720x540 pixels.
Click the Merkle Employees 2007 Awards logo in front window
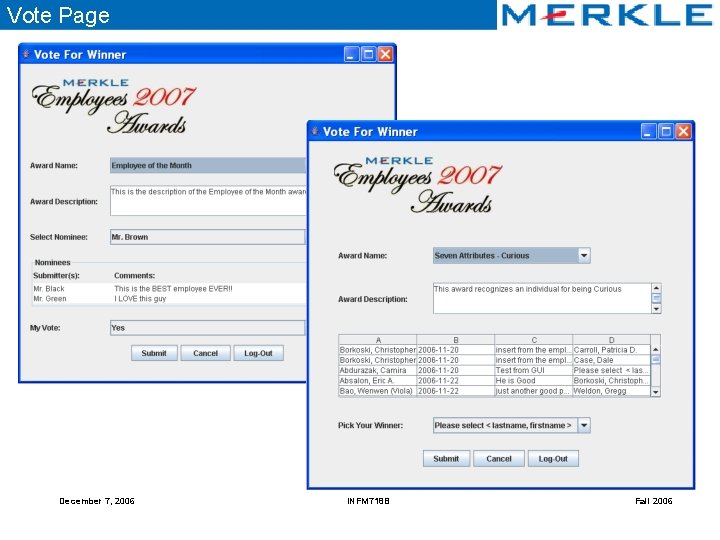click(x=418, y=186)
